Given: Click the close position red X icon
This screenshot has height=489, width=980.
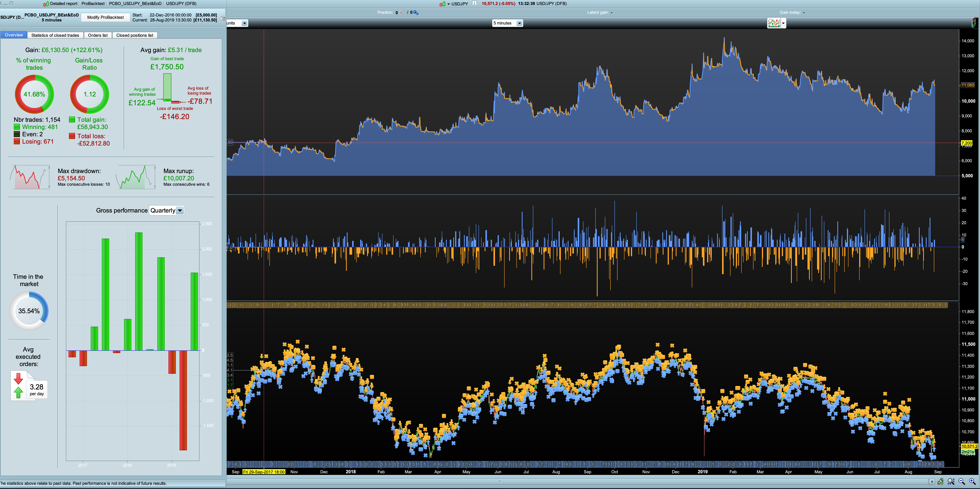Looking at the screenshot, I should [x=401, y=13].
